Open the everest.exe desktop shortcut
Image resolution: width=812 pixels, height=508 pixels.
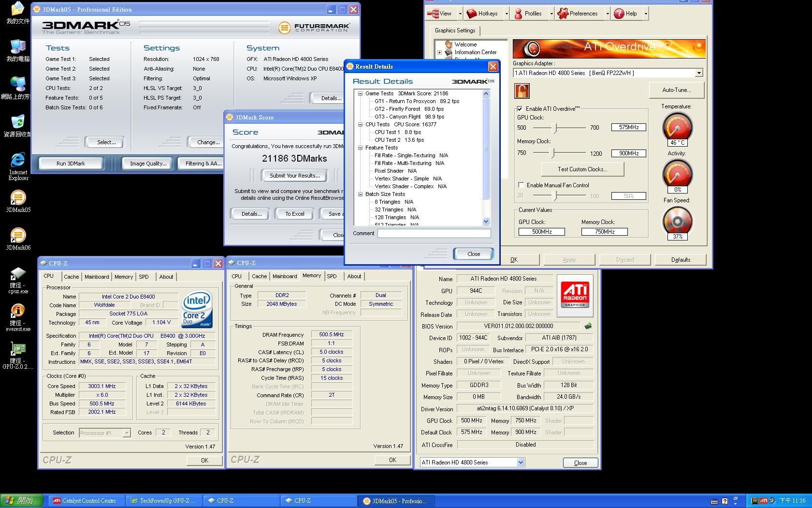click(18, 317)
